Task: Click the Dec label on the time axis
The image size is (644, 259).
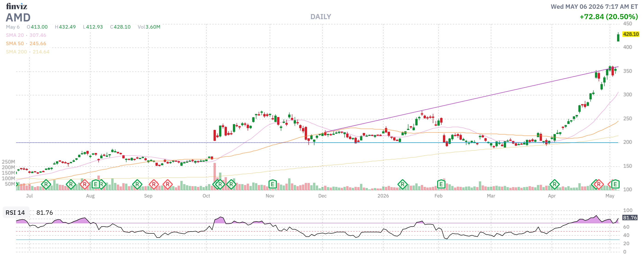Action: pyautogui.click(x=322, y=196)
